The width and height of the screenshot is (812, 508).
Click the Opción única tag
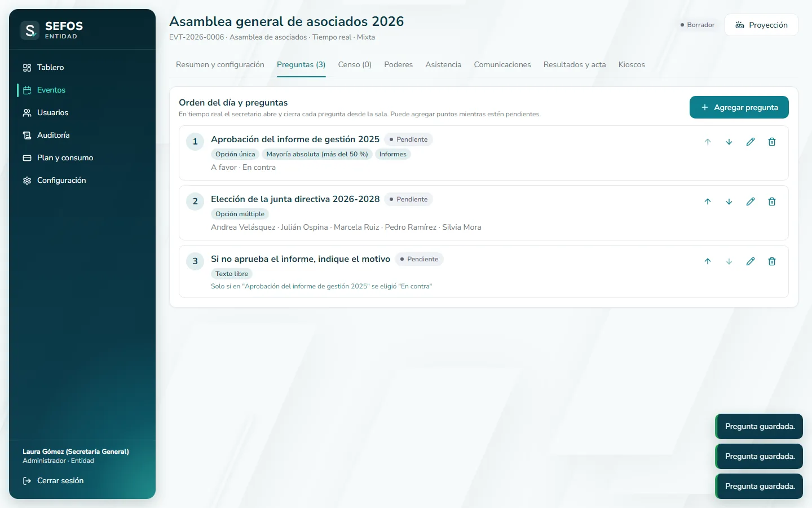click(x=235, y=154)
